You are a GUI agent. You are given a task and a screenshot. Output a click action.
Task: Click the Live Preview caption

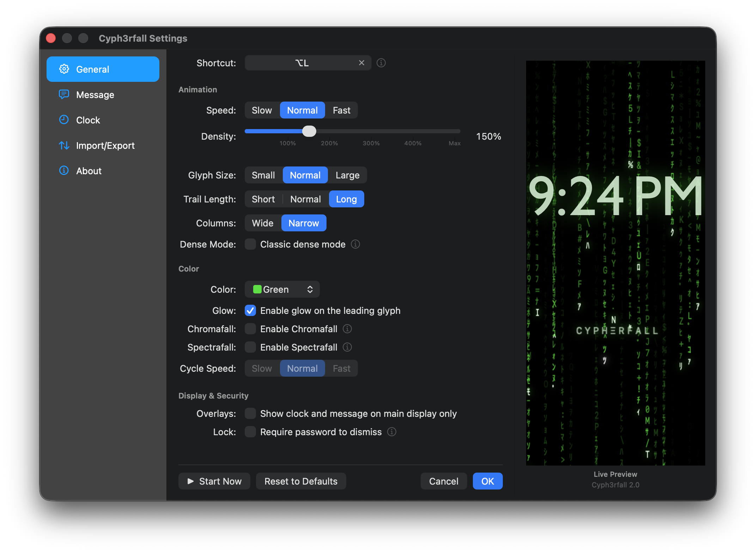(615, 474)
